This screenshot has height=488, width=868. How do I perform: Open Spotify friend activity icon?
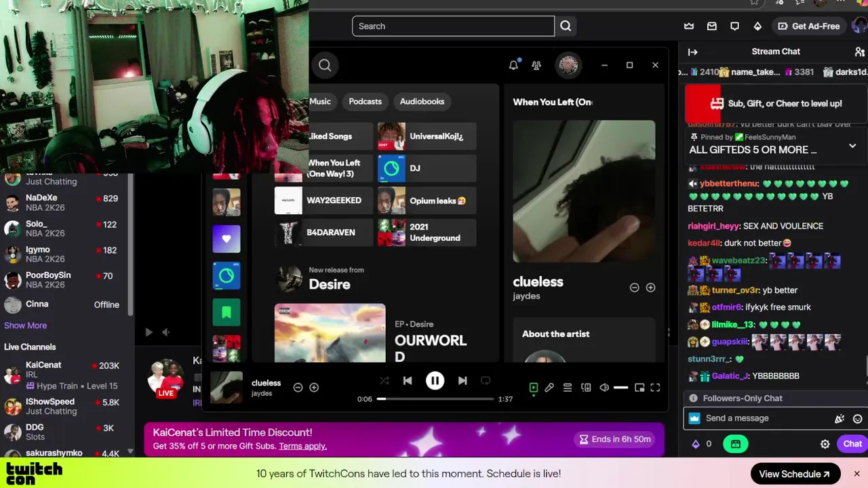click(536, 65)
